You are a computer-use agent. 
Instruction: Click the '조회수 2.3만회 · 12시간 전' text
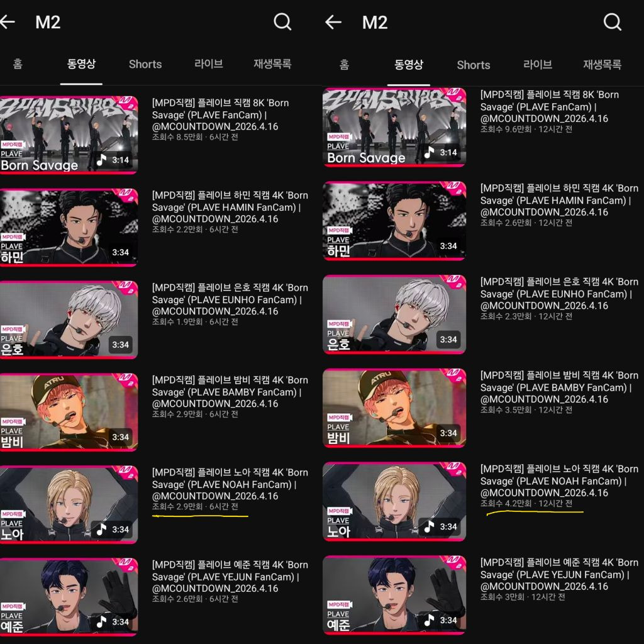[x=526, y=317]
